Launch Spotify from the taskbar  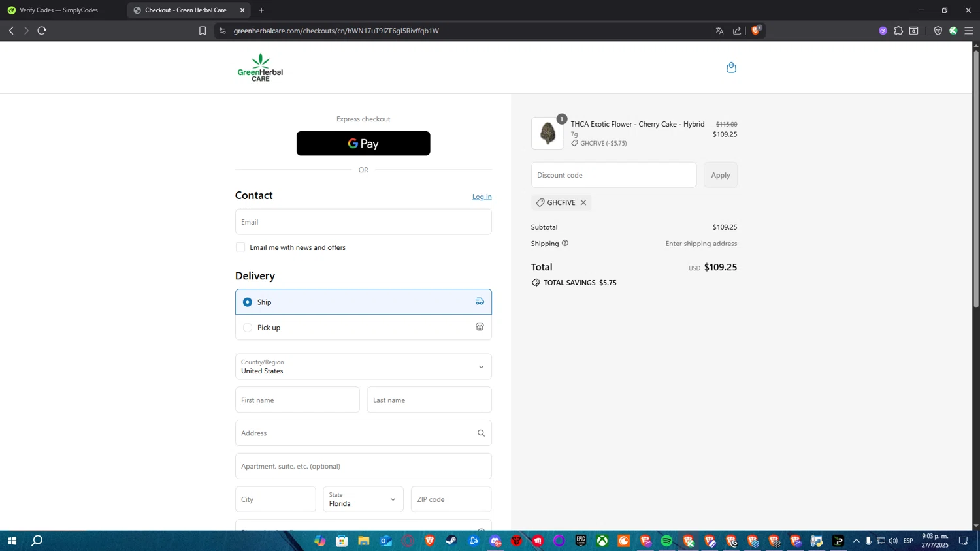click(666, 541)
